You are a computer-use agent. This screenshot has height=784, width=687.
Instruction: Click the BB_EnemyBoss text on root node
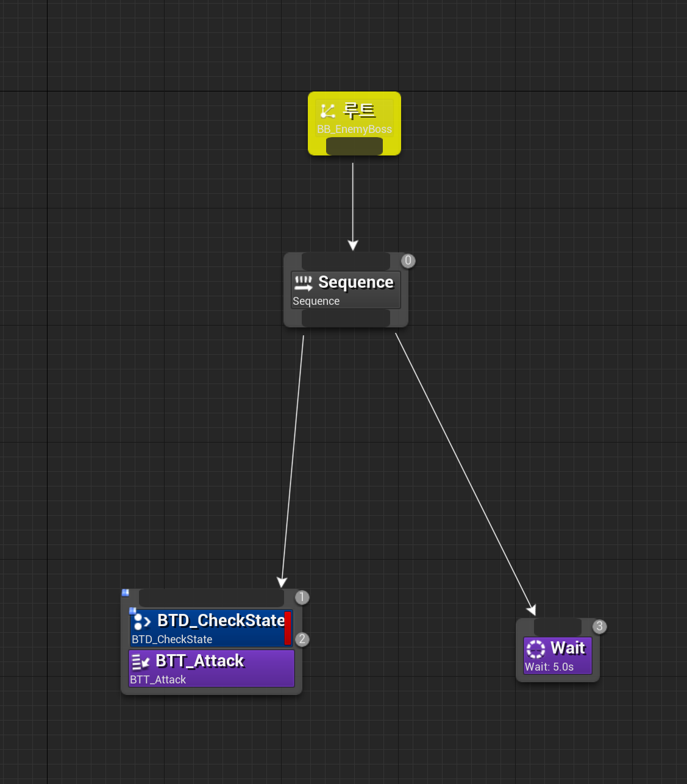[x=354, y=129]
